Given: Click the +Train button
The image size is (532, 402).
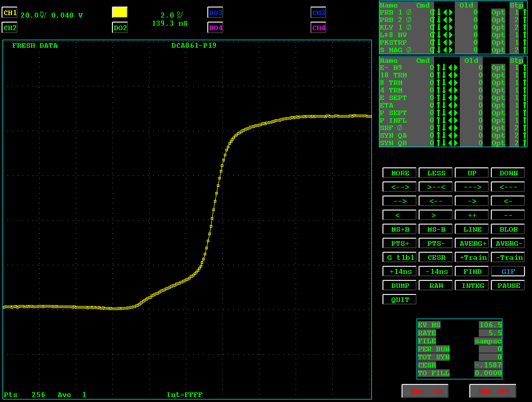Looking at the screenshot, I should point(472,258).
